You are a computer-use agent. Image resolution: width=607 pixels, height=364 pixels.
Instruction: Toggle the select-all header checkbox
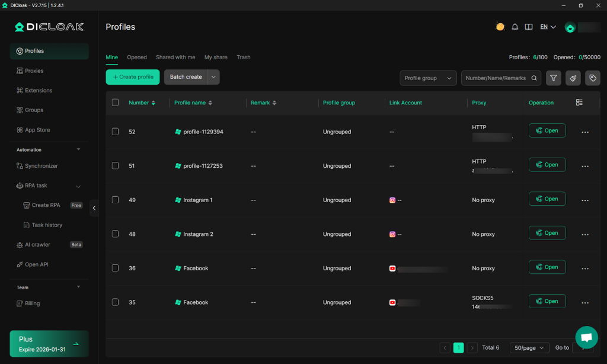click(x=116, y=103)
